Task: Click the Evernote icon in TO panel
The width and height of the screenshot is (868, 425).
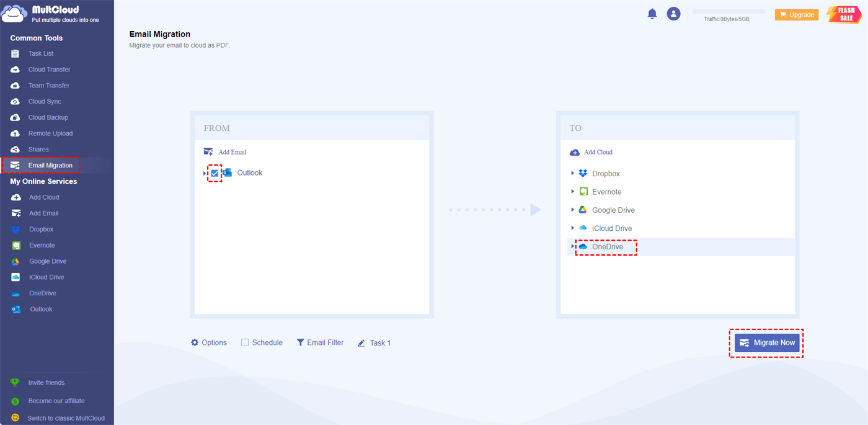Action: (583, 192)
